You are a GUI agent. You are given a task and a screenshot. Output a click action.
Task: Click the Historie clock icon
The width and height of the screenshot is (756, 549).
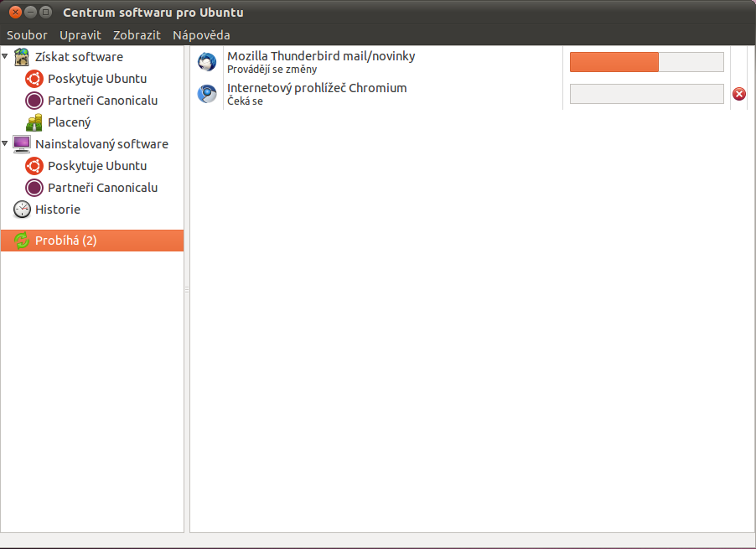coord(22,210)
